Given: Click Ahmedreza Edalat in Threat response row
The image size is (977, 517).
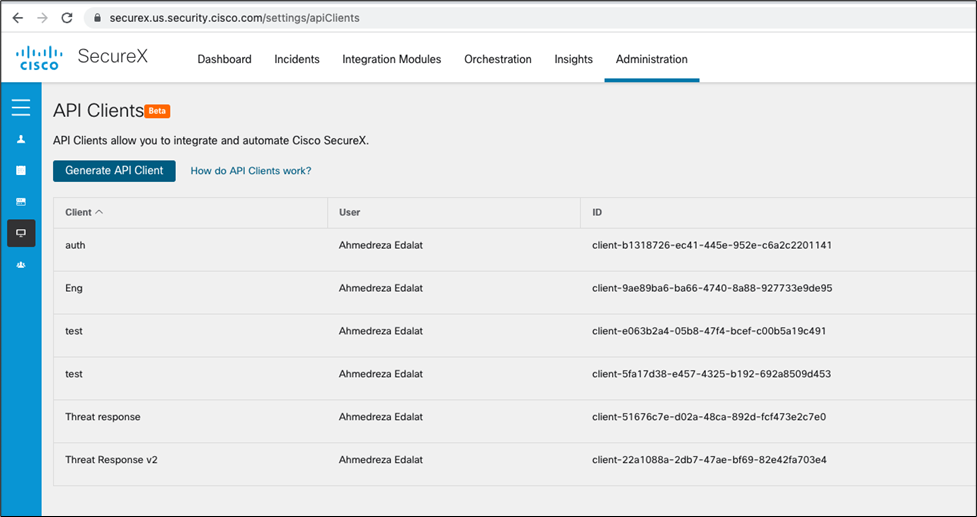Looking at the screenshot, I should point(381,417).
